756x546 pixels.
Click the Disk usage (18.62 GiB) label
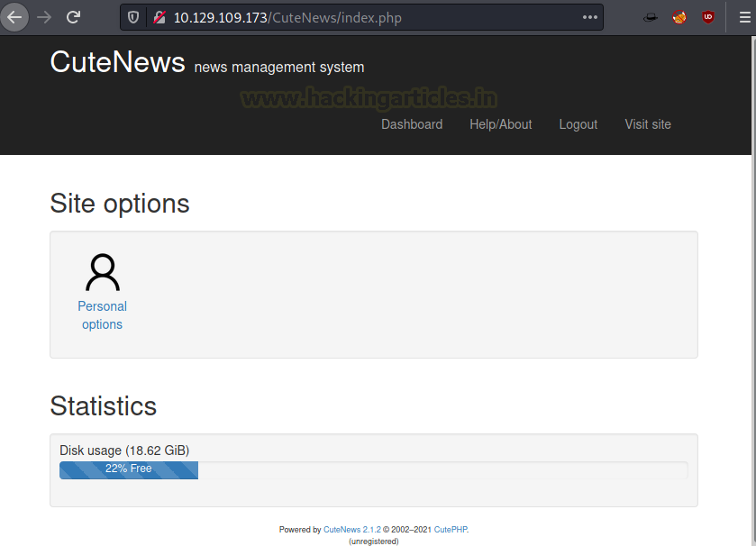[x=124, y=450]
